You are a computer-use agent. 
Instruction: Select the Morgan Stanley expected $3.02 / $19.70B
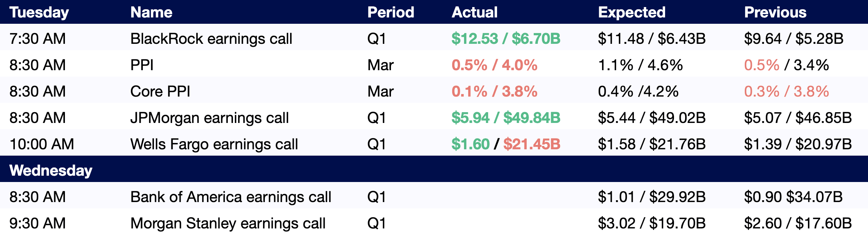point(652,223)
